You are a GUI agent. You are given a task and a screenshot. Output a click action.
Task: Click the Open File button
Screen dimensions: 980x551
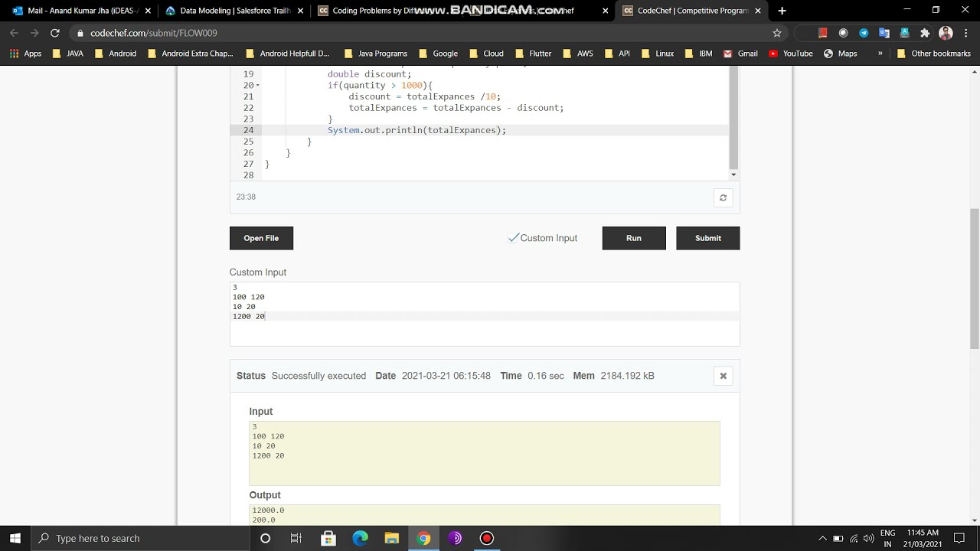pyautogui.click(x=261, y=238)
